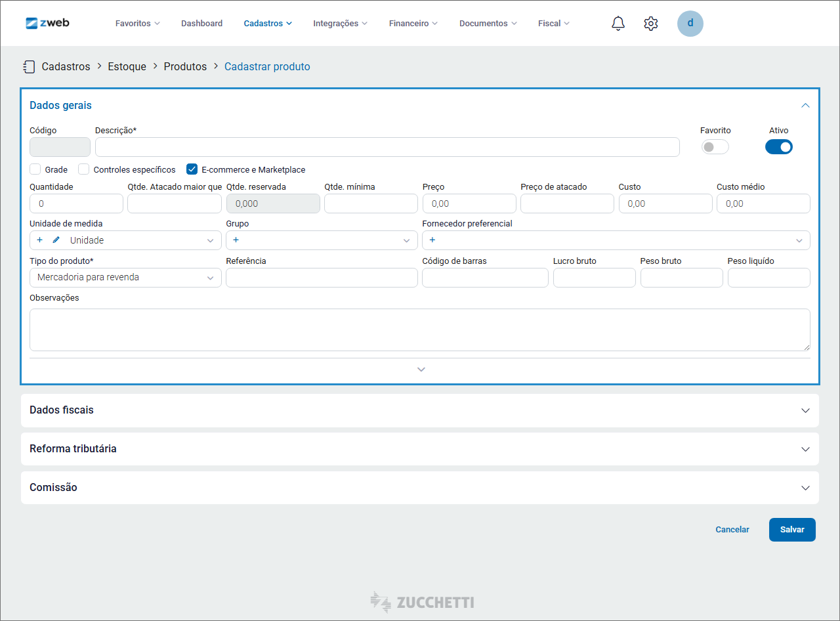
Task: Click the plus icon in Grupo field
Action: point(236,240)
